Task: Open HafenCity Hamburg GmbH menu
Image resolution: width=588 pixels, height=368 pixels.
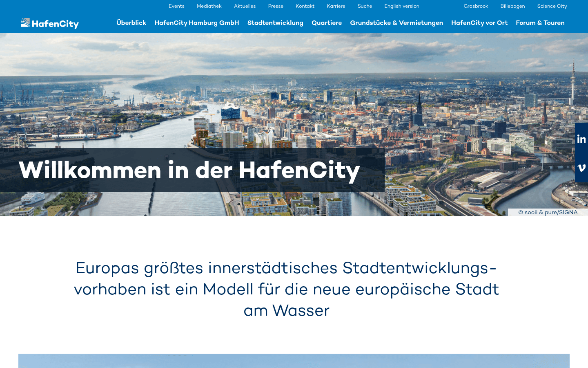Action: (x=197, y=23)
